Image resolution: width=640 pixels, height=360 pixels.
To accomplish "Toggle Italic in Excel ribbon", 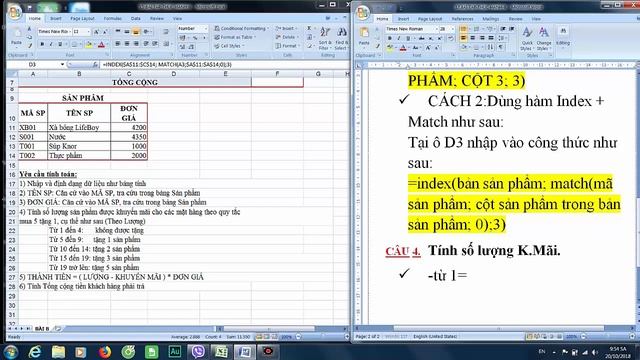I will click(x=51, y=44).
